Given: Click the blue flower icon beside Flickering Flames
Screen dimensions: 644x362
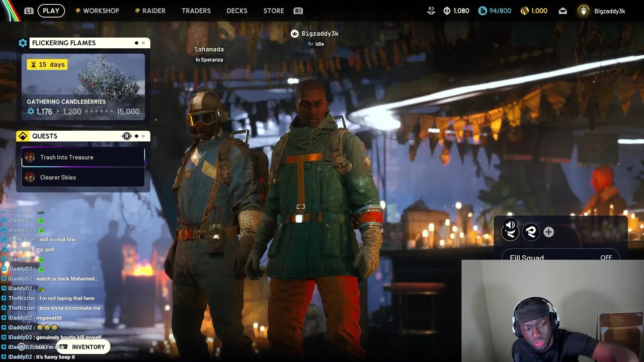Looking at the screenshot, I should coord(23,43).
